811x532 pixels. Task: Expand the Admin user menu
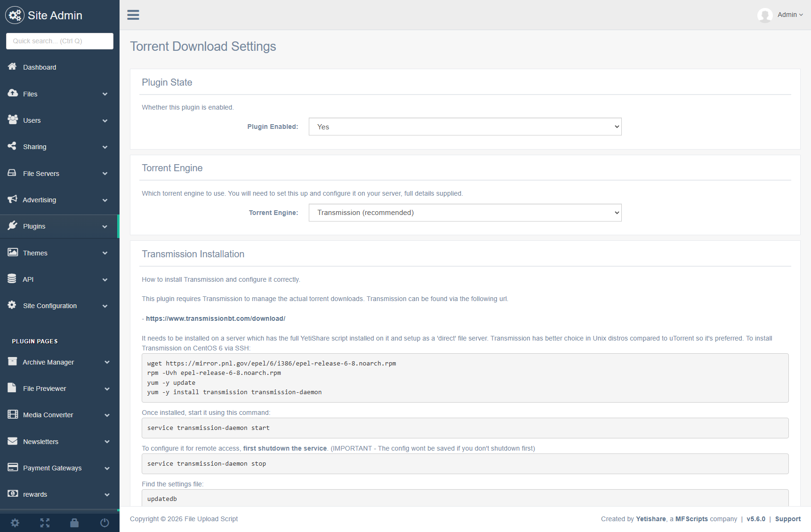pyautogui.click(x=790, y=15)
